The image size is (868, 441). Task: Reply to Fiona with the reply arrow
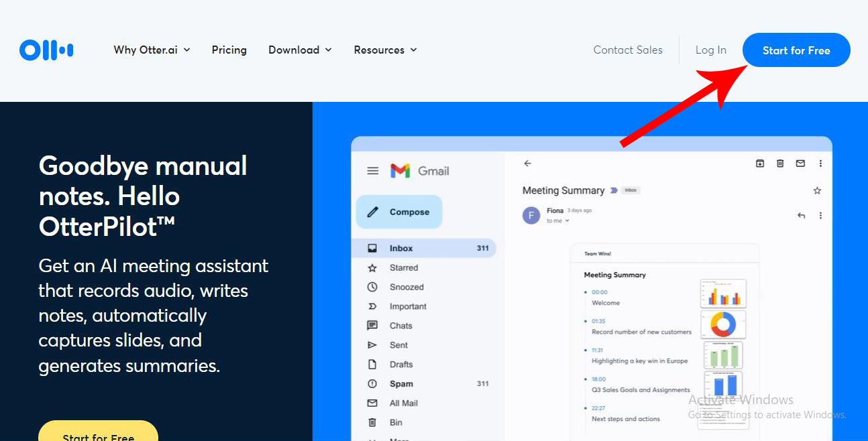click(801, 215)
